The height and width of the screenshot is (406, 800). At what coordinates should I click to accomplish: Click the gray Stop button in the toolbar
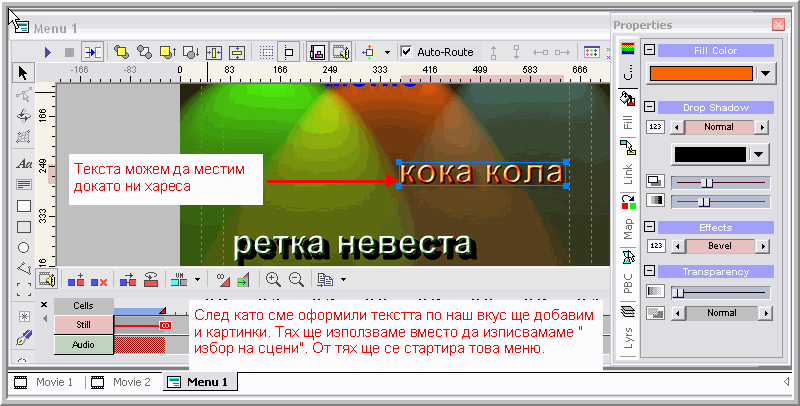click(x=69, y=52)
